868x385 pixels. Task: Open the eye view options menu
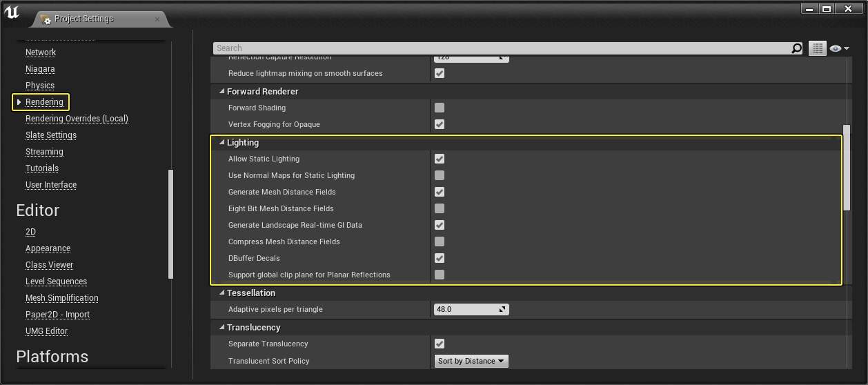tap(839, 48)
